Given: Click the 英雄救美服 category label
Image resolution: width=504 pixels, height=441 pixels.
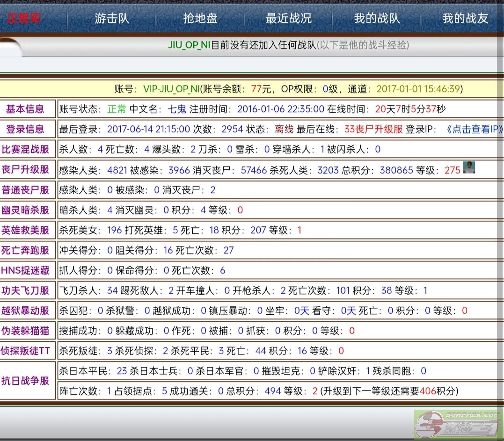Looking at the screenshot, I should [25, 230].
